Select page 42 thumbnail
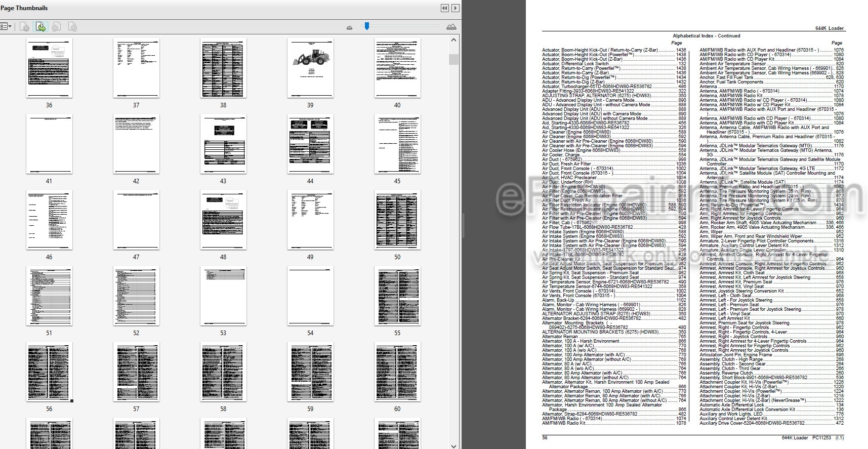Image resolution: width=868 pixels, height=449 pixels. (136, 144)
